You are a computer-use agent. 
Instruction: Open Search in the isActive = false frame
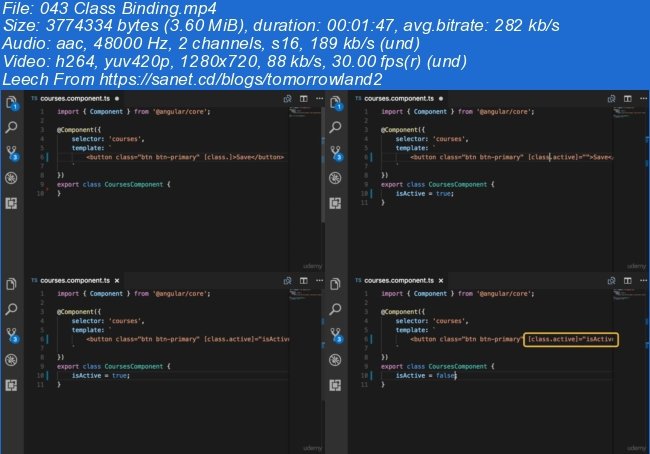pyautogui.click(x=335, y=309)
